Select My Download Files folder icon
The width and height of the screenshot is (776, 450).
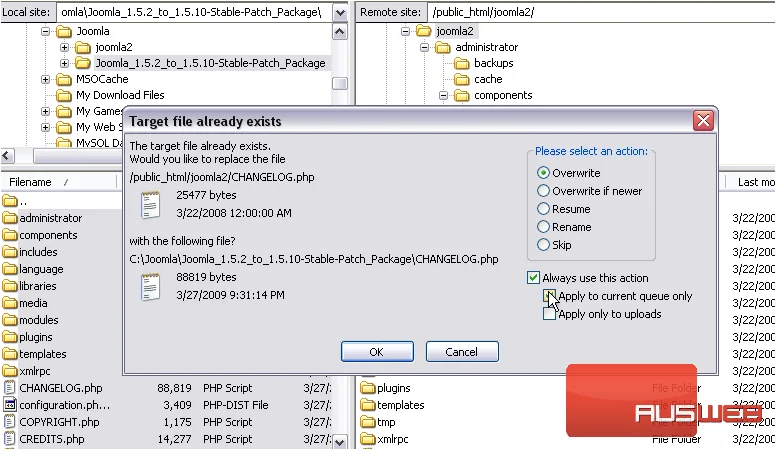(x=64, y=95)
